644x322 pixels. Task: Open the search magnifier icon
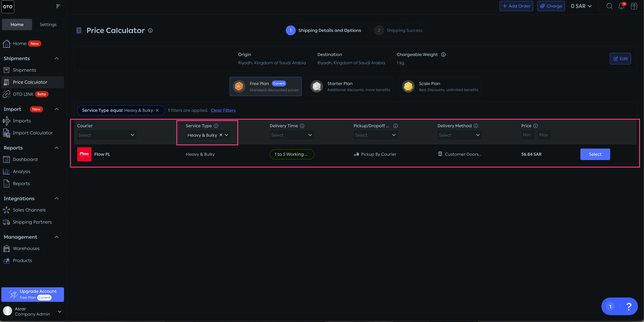click(x=609, y=6)
